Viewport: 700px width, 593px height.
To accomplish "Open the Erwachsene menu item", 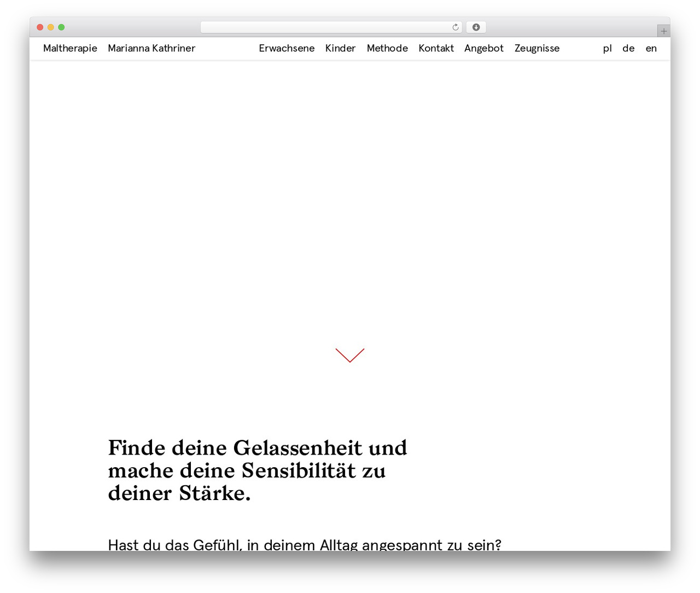I will (287, 48).
